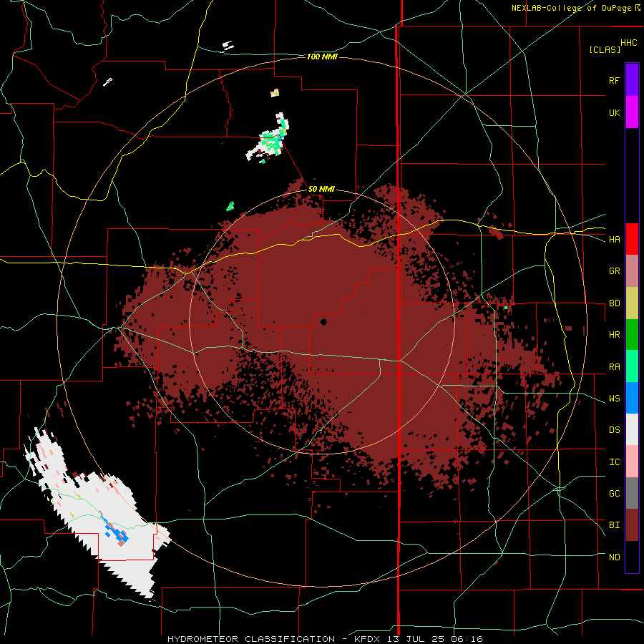The height and width of the screenshot is (644, 644).
Task: Click the BI legend label
Action: [614, 525]
